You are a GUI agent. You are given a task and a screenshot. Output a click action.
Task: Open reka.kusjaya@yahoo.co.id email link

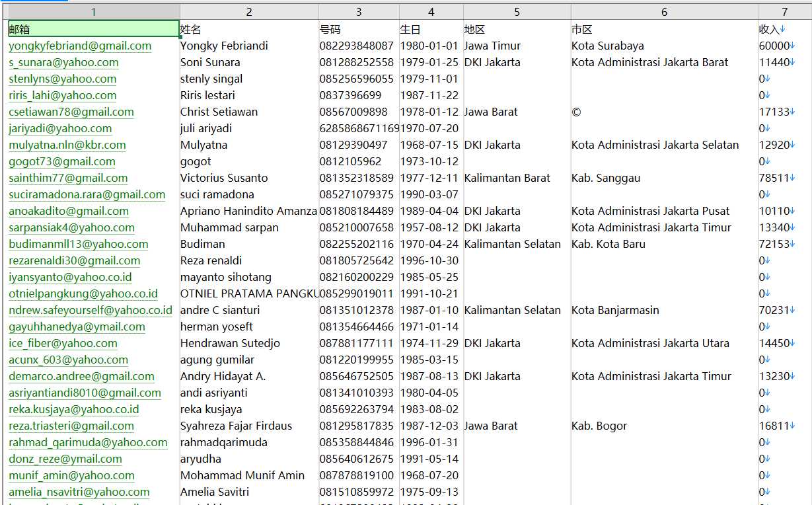(x=74, y=409)
